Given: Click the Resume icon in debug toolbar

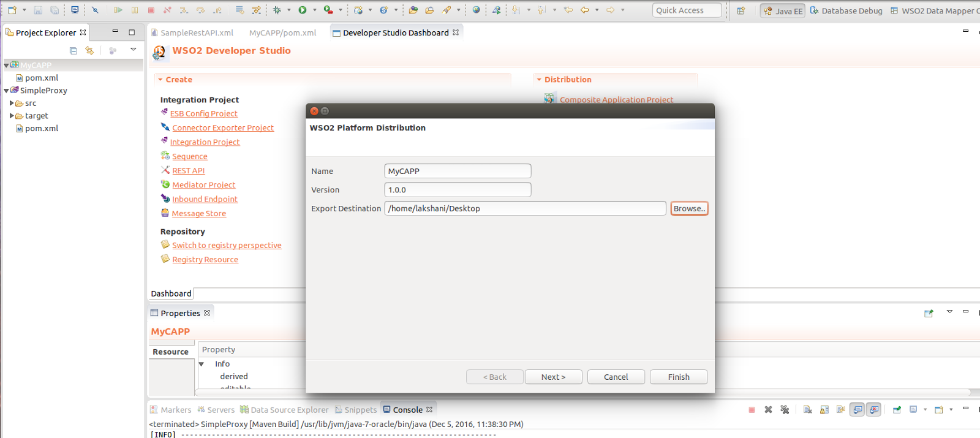Looking at the screenshot, I should pyautogui.click(x=118, y=10).
